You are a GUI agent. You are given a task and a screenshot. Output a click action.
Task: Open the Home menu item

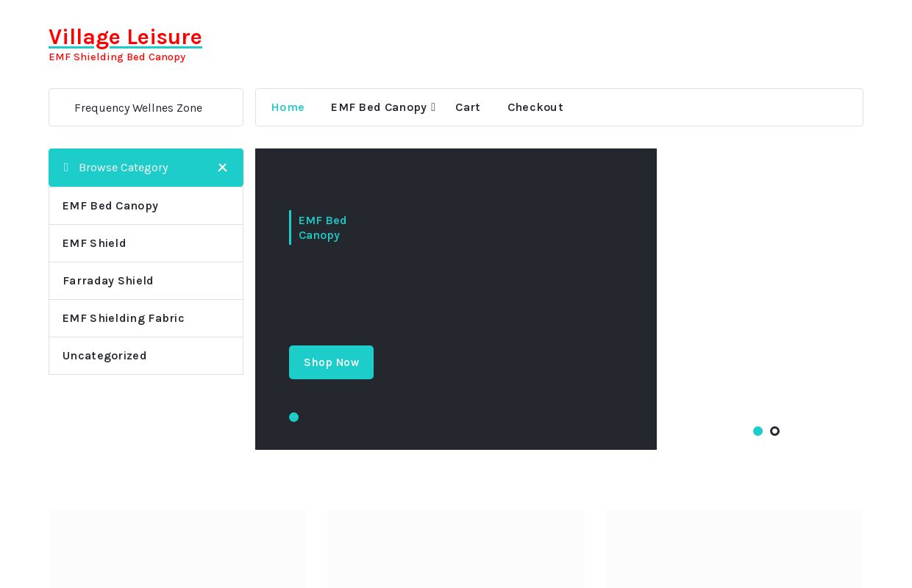[x=288, y=107]
